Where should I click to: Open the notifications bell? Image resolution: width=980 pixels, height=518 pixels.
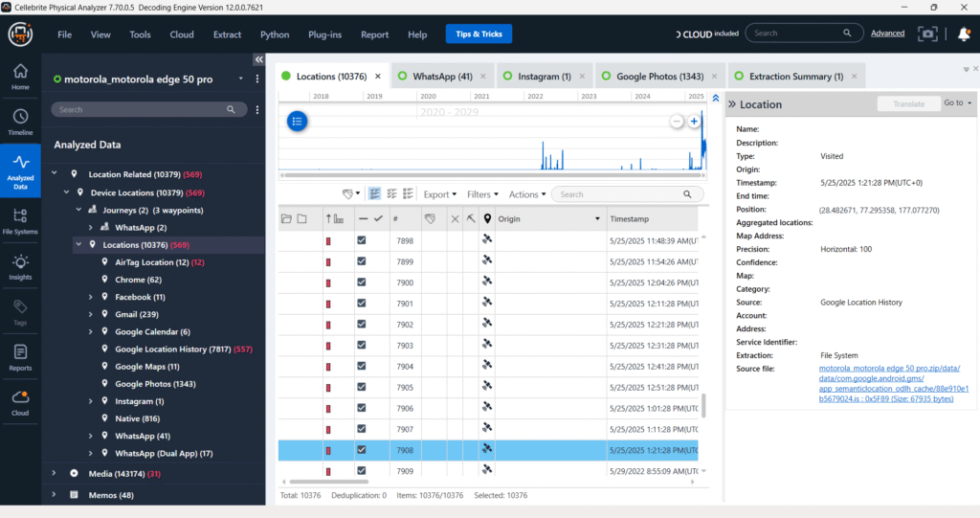click(965, 34)
